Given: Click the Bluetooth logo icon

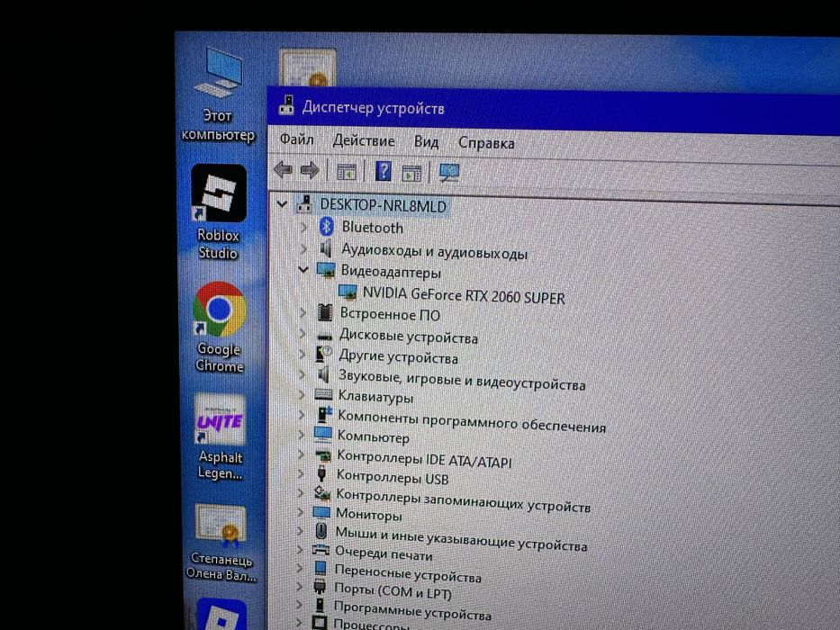Looking at the screenshot, I should point(326,227).
